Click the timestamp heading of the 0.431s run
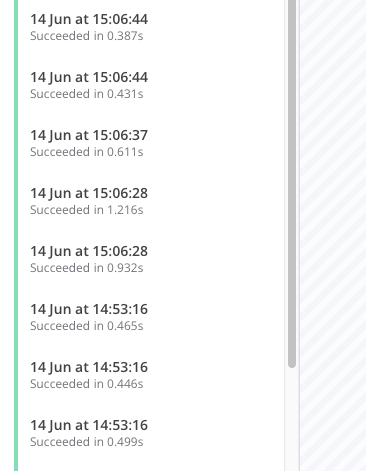The width and height of the screenshot is (366, 471). click(x=89, y=77)
